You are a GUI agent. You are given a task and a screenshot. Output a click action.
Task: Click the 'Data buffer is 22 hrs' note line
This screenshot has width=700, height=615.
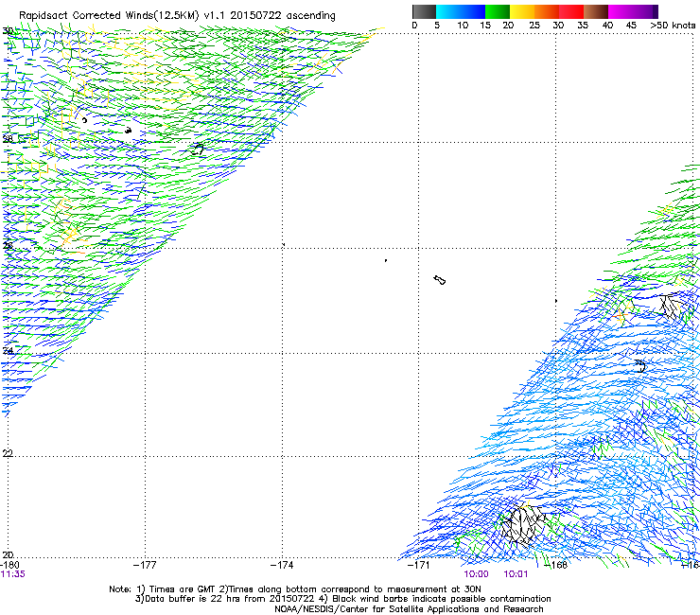point(342,599)
